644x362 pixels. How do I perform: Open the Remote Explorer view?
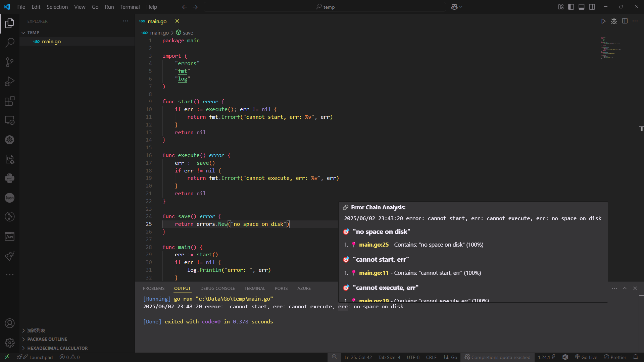pyautogui.click(x=10, y=120)
